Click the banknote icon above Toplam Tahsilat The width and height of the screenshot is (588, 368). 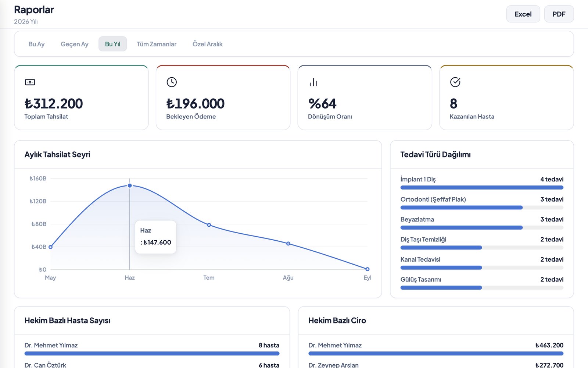pos(30,82)
